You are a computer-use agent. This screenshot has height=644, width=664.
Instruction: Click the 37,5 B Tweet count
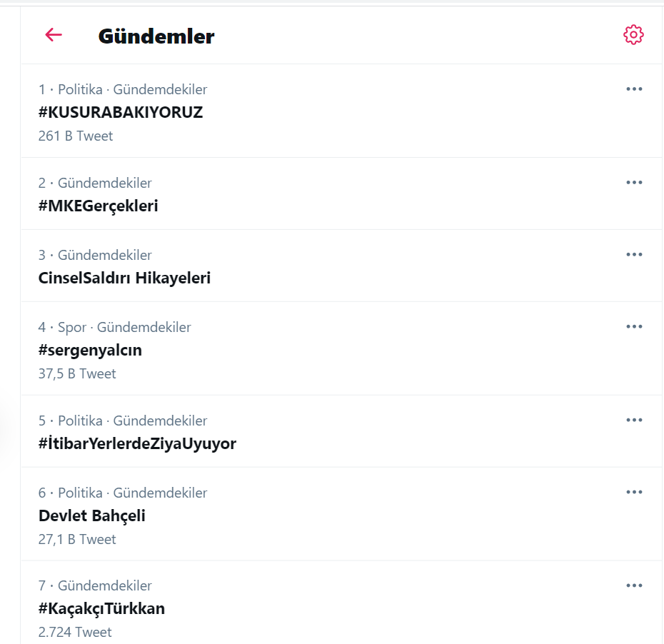click(77, 373)
